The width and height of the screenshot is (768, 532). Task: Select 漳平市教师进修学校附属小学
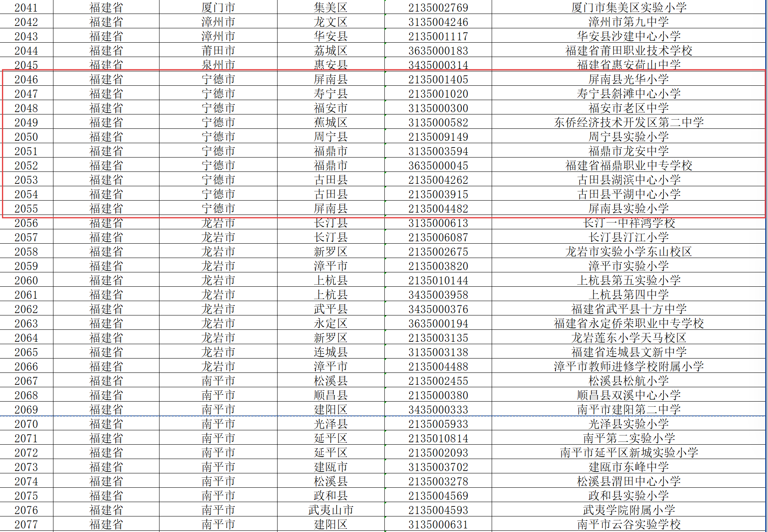tap(628, 366)
